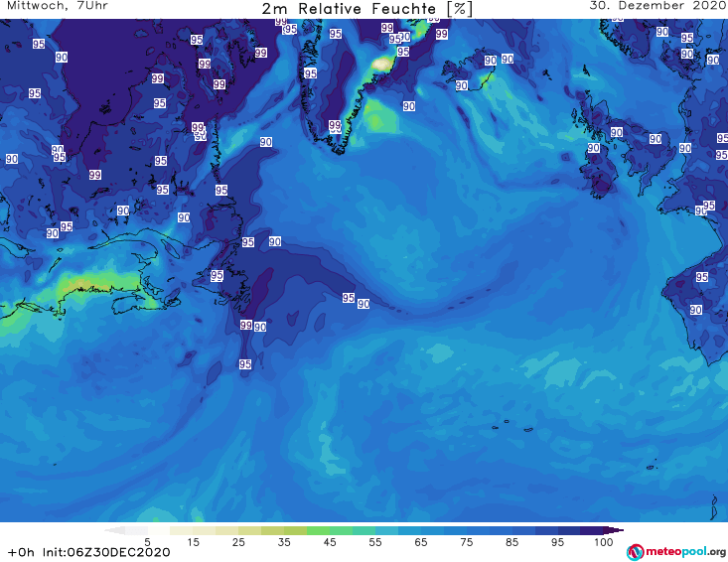Click the 'Mittwoch, 7Uhr' time label
Screen dimensions: 728x562
58,6
